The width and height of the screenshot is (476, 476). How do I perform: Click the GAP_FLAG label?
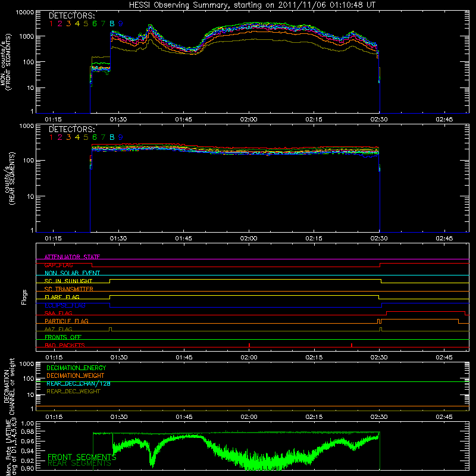[x=58, y=265]
